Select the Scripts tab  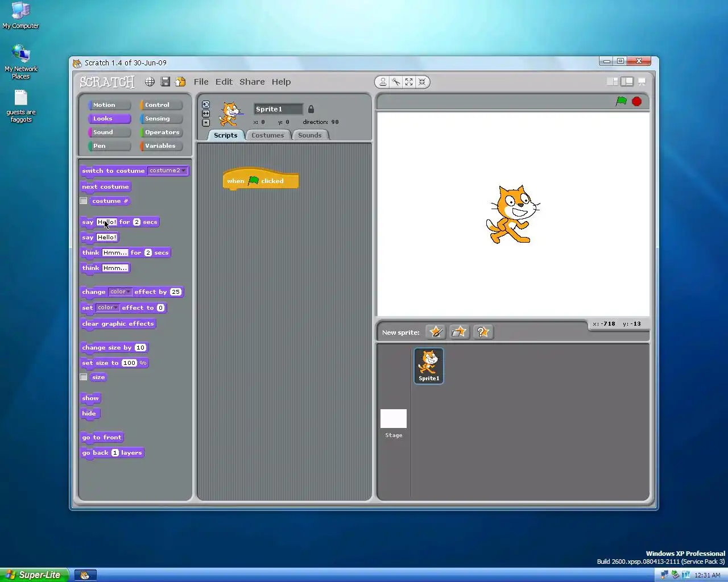[226, 135]
